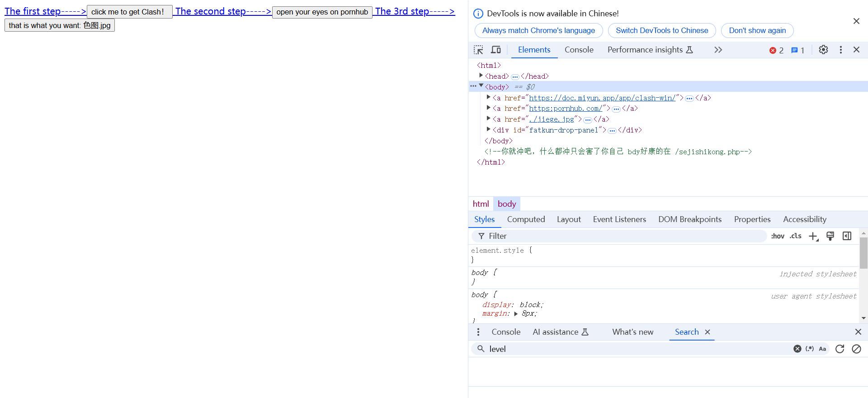This screenshot has height=398, width=868.
Task: Open the AI assistance drawer tab
Action: coord(561,332)
